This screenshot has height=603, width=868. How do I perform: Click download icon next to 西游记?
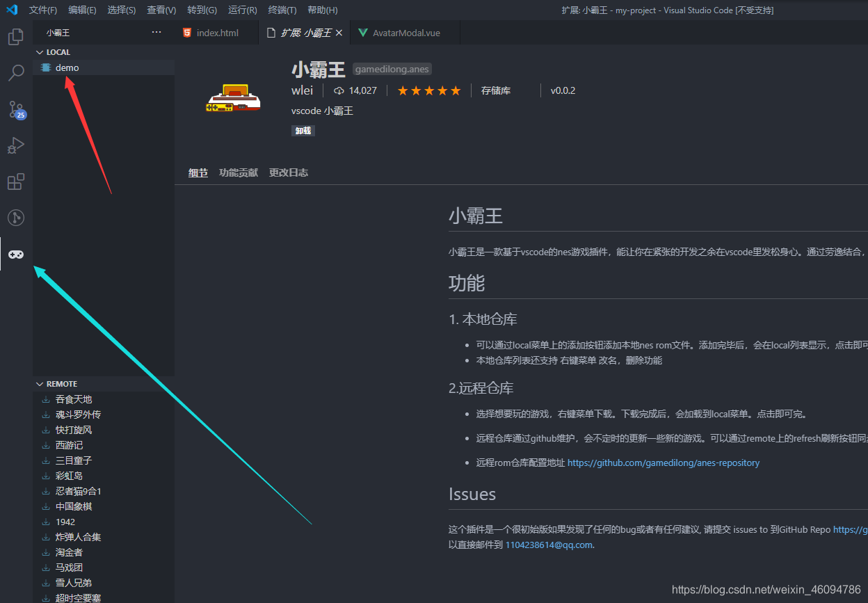point(46,445)
